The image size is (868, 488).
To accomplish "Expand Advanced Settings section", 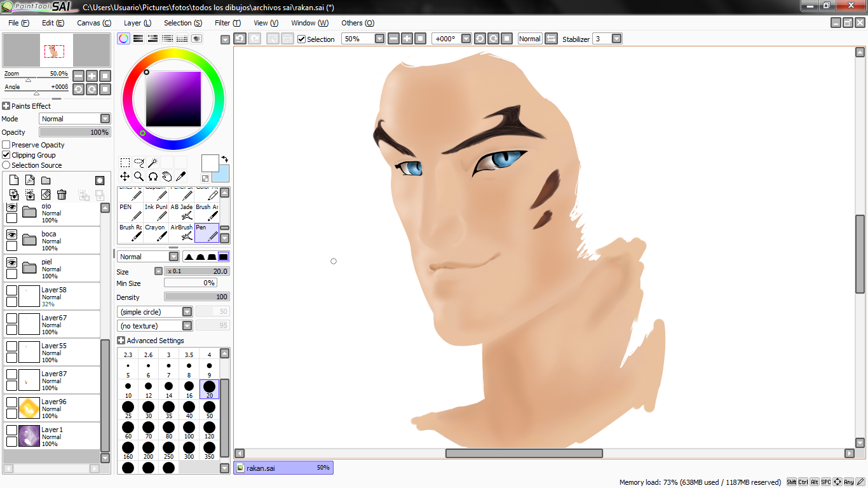I will point(121,341).
